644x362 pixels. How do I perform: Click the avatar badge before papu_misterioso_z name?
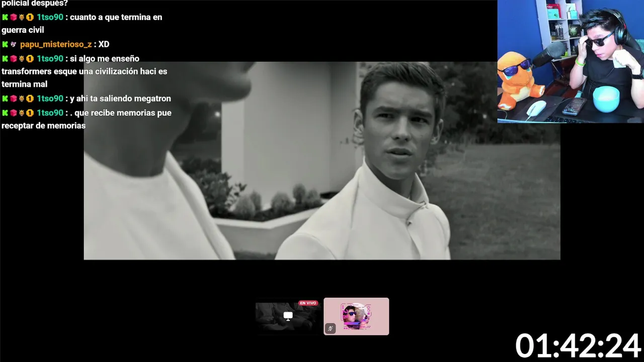tap(14, 44)
